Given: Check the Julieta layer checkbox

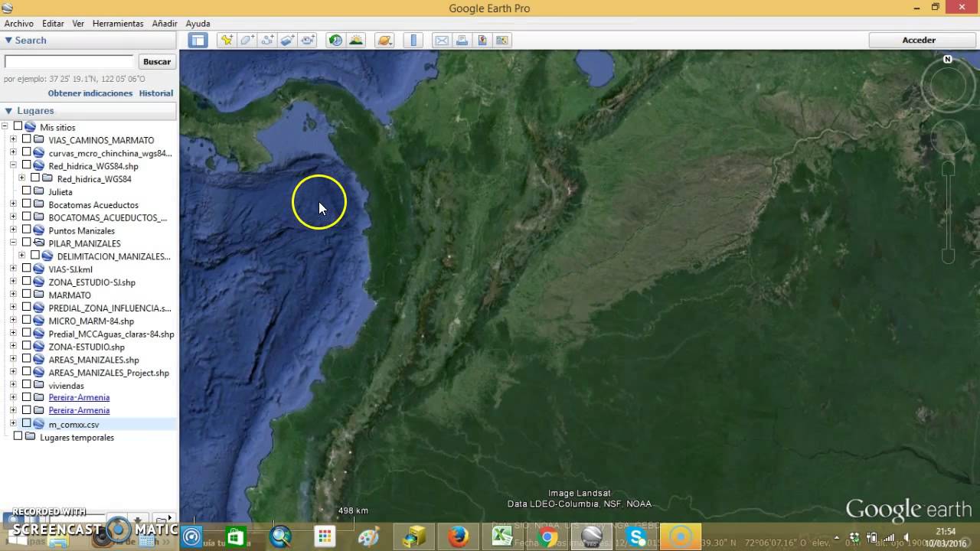Looking at the screenshot, I should point(27,191).
